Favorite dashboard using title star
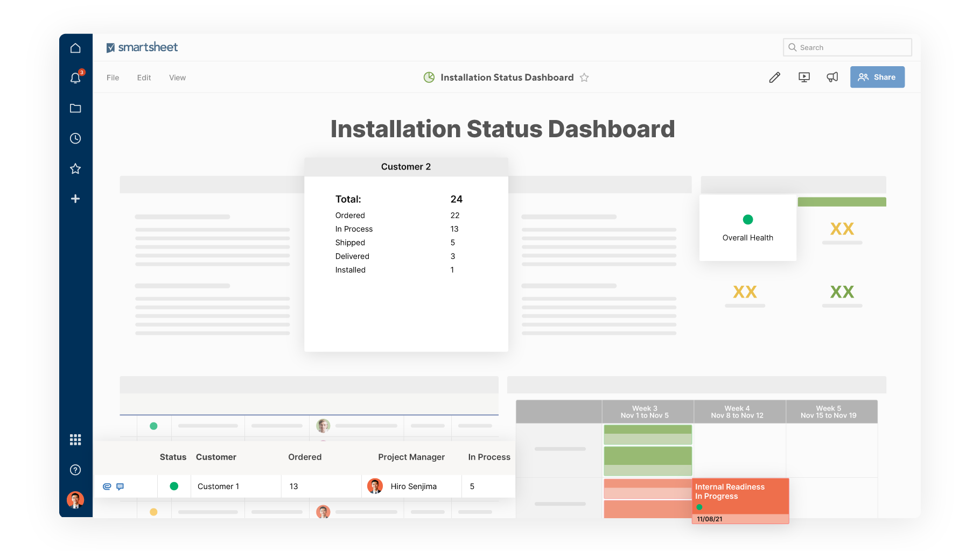Image resolution: width=980 pixels, height=551 pixels. click(x=584, y=77)
